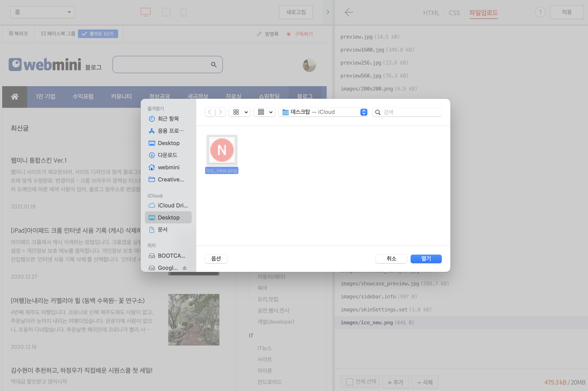Switch to mobile phone preview icon

(184, 12)
